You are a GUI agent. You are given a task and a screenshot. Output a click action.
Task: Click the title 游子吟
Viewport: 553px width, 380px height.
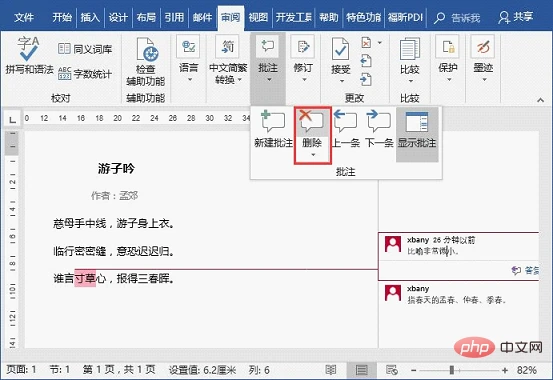tap(116, 168)
